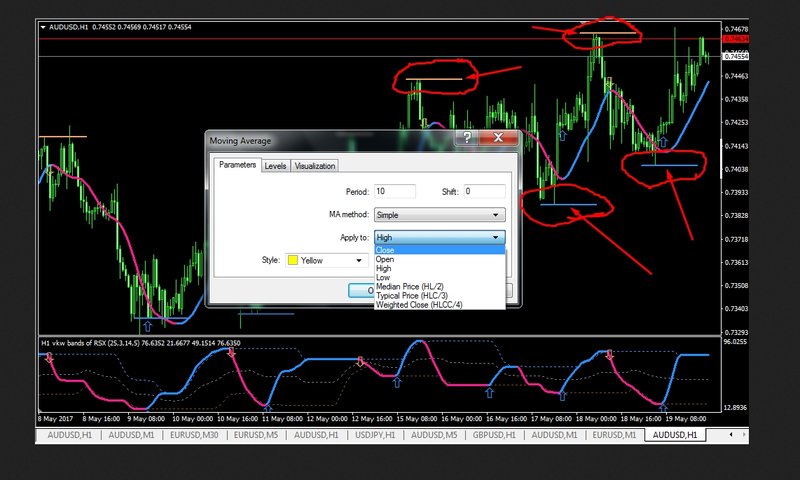The height and width of the screenshot is (480, 800).
Task: Click the 0.73508 price scale label
Action: pyautogui.click(x=736, y=285)
